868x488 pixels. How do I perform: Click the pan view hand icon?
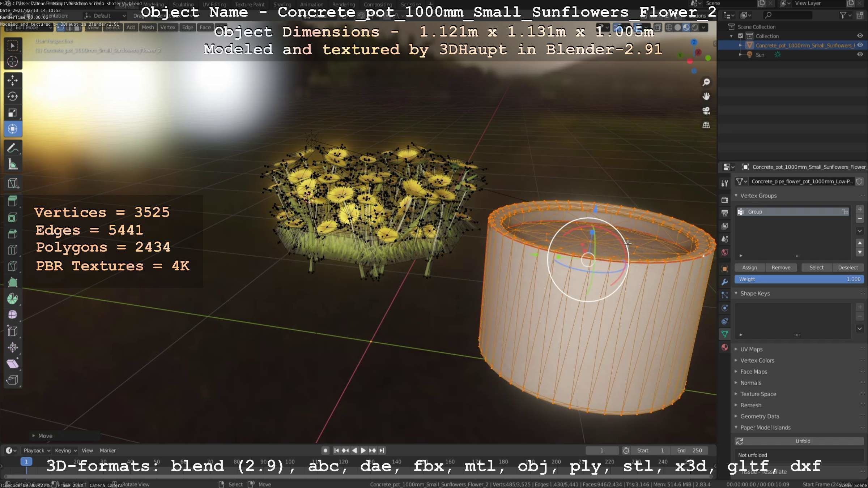(706, 97)
